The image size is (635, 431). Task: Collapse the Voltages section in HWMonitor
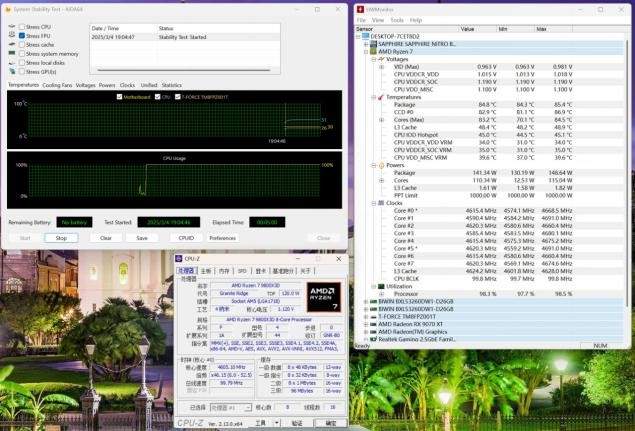point(373,59)
